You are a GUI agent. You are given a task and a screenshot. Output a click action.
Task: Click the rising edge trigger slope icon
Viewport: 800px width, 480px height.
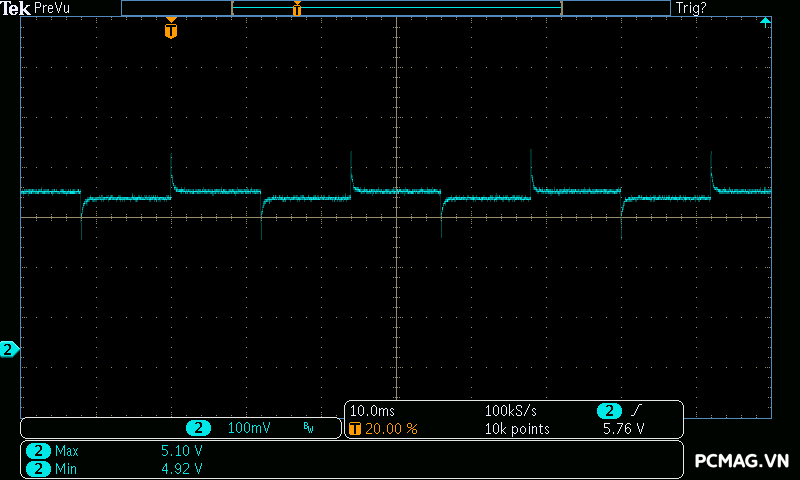tap(638, 411)
